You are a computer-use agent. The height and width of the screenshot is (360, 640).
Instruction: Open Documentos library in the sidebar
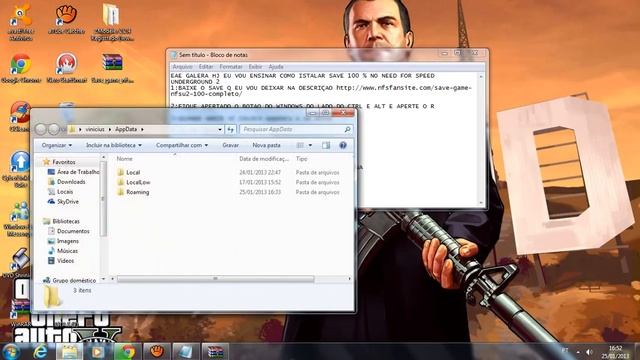tap(73, 231)
